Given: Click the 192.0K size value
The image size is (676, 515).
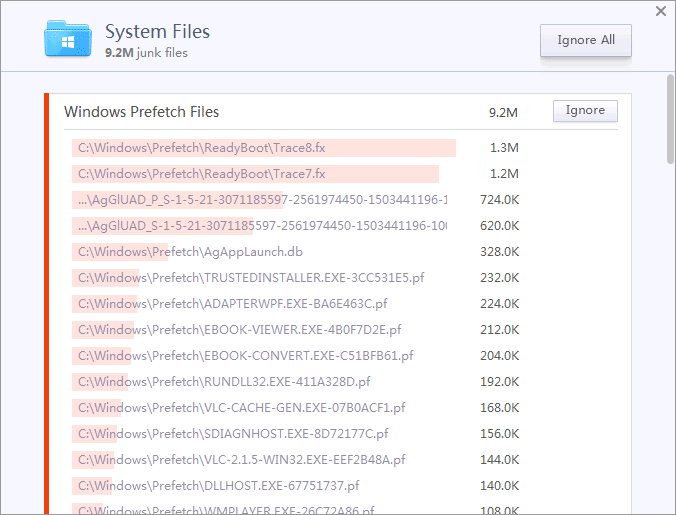Looking at the screenshot, I should (499, 382).
